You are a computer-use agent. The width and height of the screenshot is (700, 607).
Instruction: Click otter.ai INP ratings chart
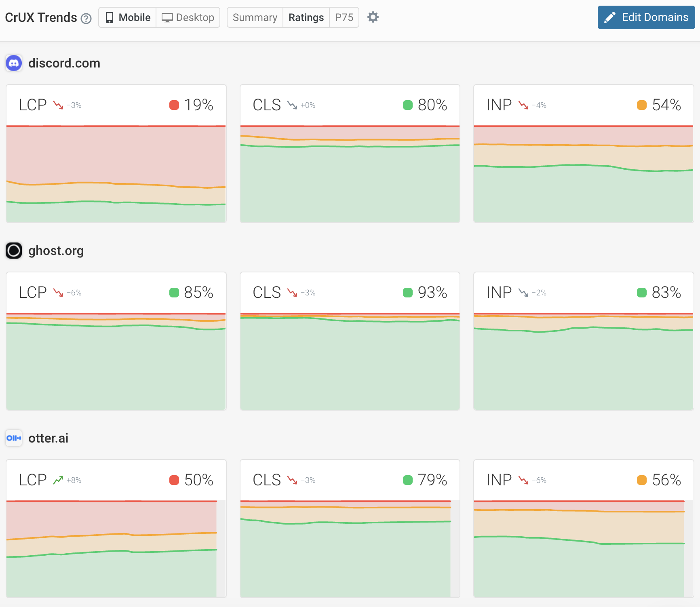click(x=584, y=549)
